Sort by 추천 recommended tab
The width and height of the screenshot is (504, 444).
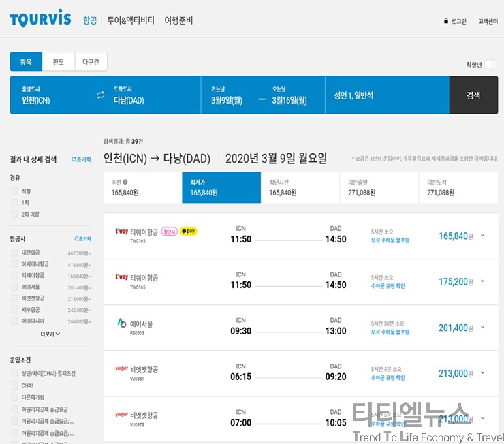[143, 187]
